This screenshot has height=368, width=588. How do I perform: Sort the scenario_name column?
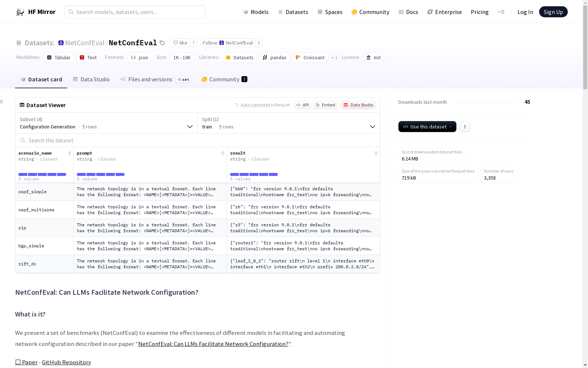(69, 153)
